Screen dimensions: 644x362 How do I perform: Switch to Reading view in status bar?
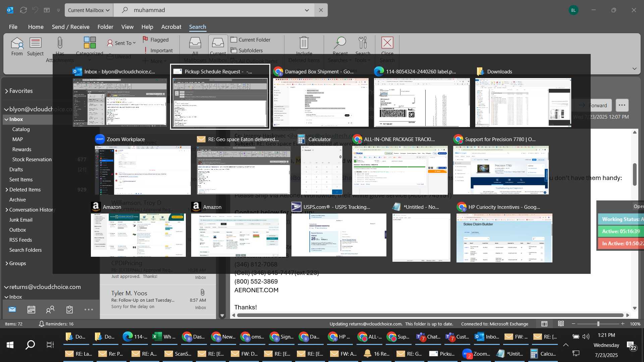click(561, 324)
